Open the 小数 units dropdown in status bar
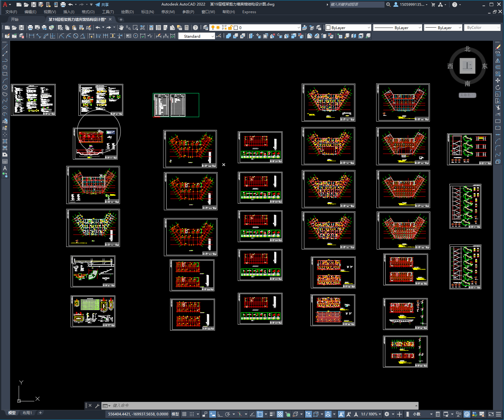The image size is (504, 420). click(422, 414)
